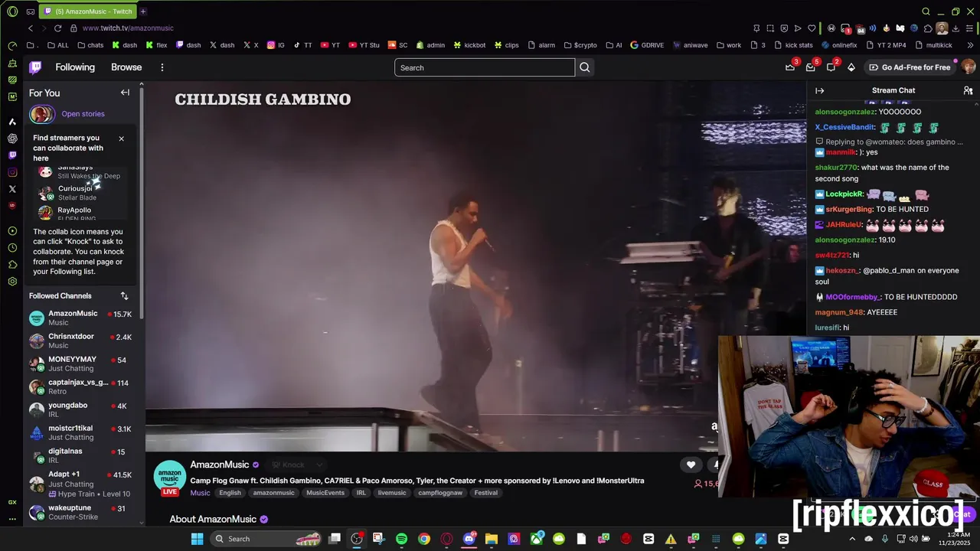Click the Windows taskbar Search box
The image size is (980, 551).
[x=266, y=539]
